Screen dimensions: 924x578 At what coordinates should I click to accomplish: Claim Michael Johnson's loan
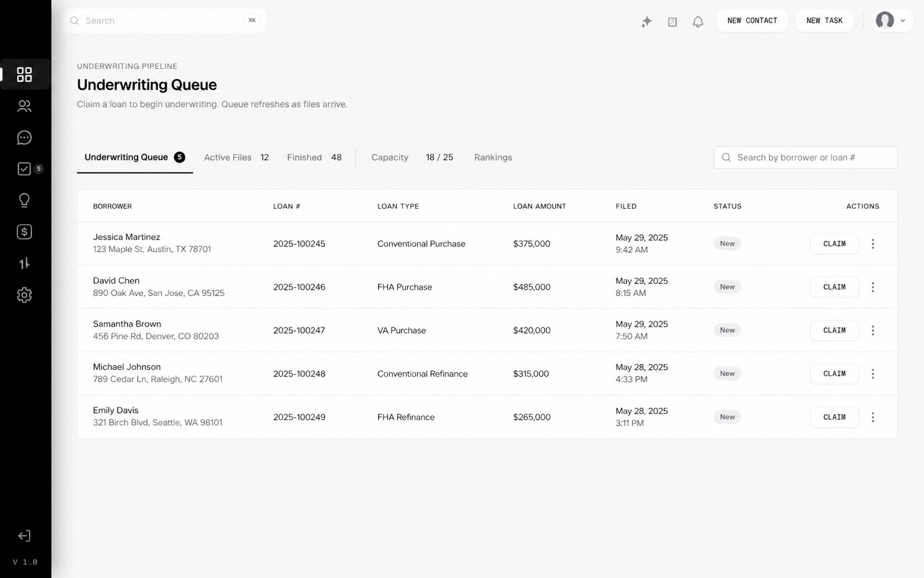point(834,373)
